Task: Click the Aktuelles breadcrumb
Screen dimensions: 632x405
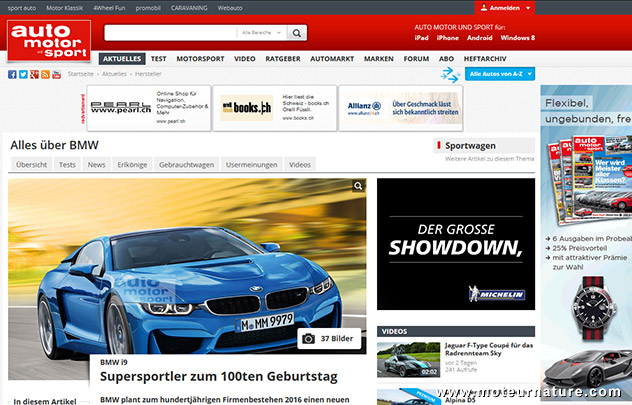Action: point(114,74)
